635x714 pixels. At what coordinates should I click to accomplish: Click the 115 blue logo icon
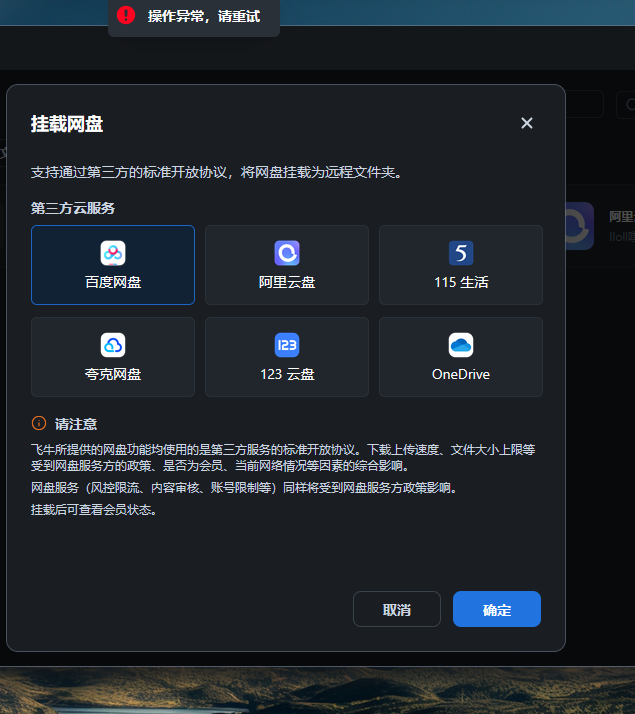point(461,253)
